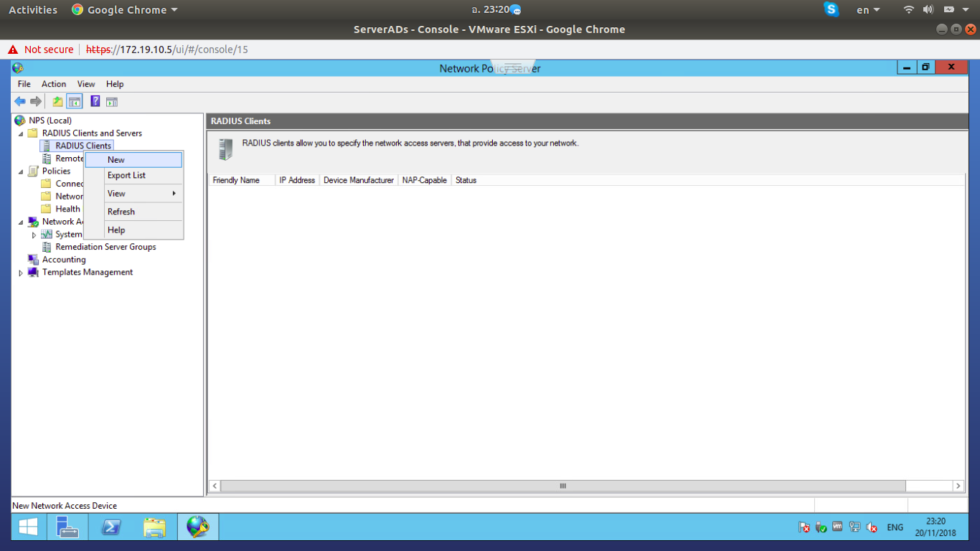
Task: Sort by the Device Manufacturer column header
Action: (x=359, y=180)
